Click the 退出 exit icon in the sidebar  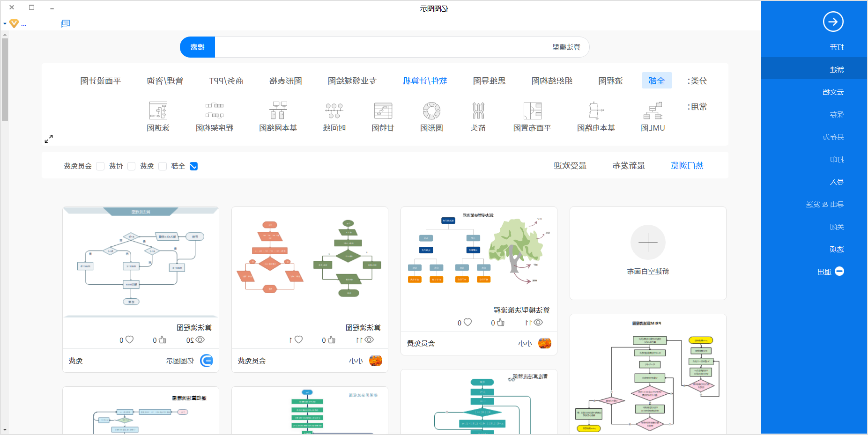click(x=839, y=271)
